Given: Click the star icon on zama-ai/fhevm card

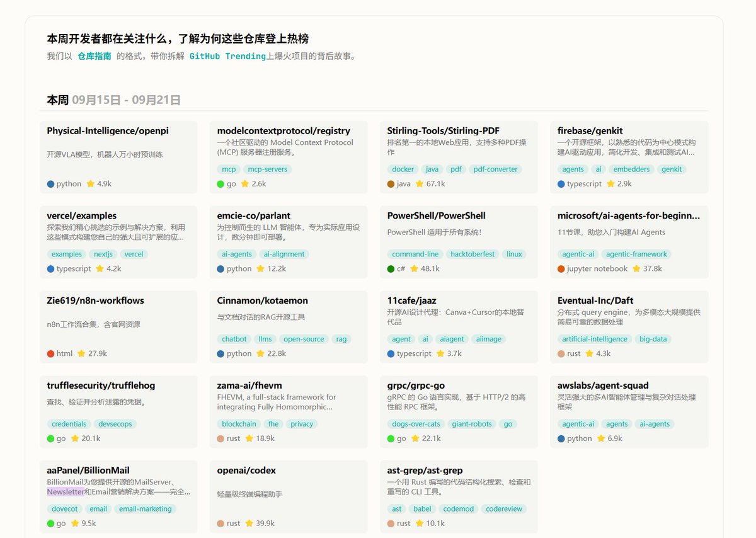Looking at the screenshot, I should pos(249,439).
